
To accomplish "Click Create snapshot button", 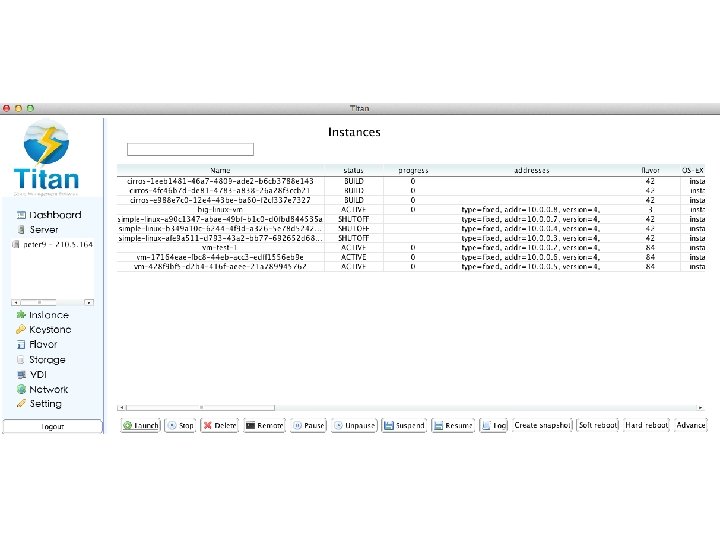I will click(x=542, y=425).
